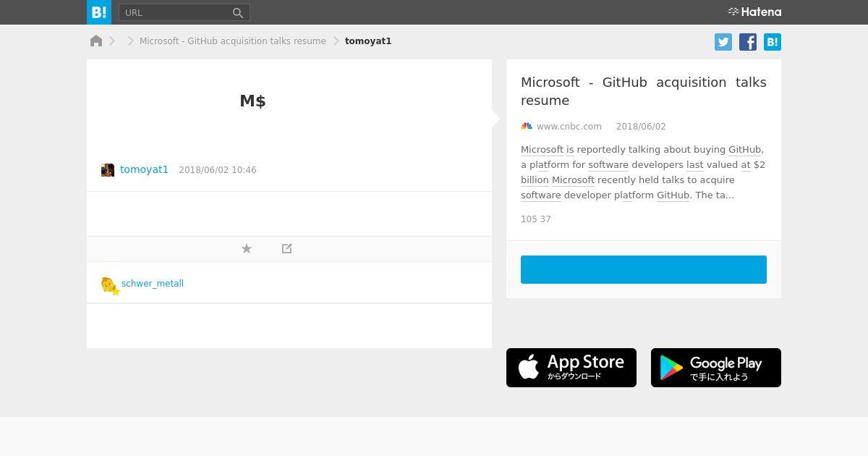Visit the schwer_metall user link
Image resolution: width=868 pixels, height=456 pixels.
pyautogui.click(x=153, y=284)
